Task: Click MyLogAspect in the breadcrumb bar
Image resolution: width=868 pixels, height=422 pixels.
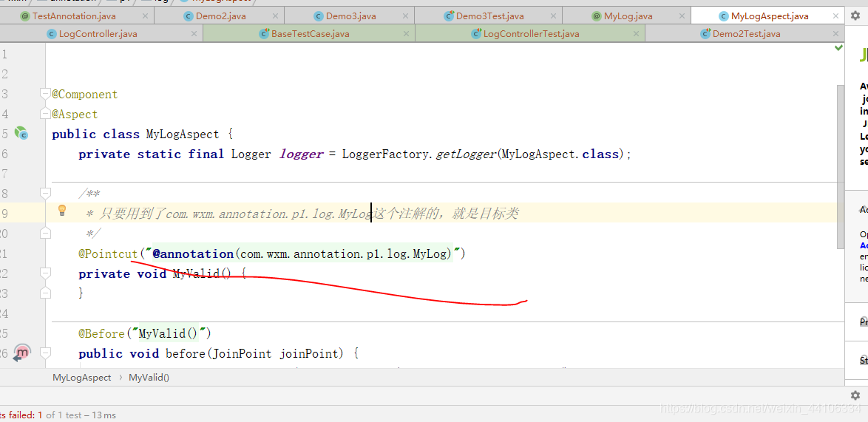Action: (82, 377)
